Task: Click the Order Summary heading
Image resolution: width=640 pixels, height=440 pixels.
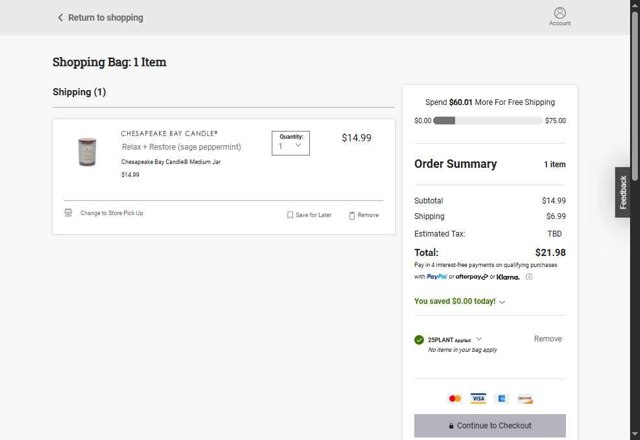Action: [x=456, y=164]
